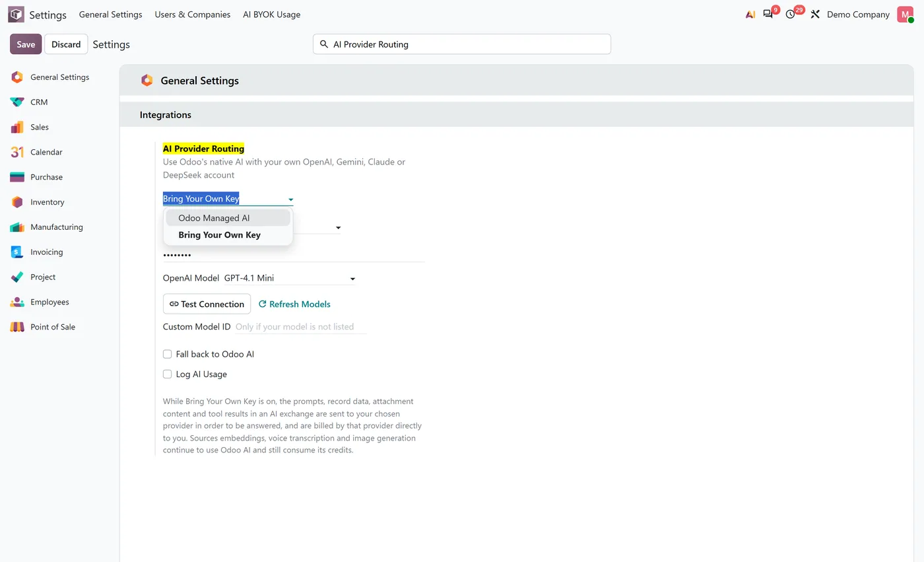Discard the settings changes
The image size is (924, 562).
coord(66,44)
